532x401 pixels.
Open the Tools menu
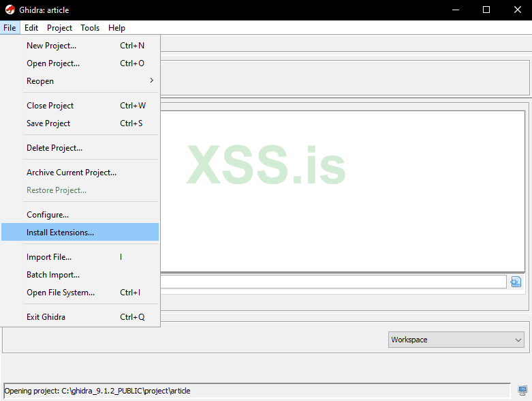tap(90, 28)
